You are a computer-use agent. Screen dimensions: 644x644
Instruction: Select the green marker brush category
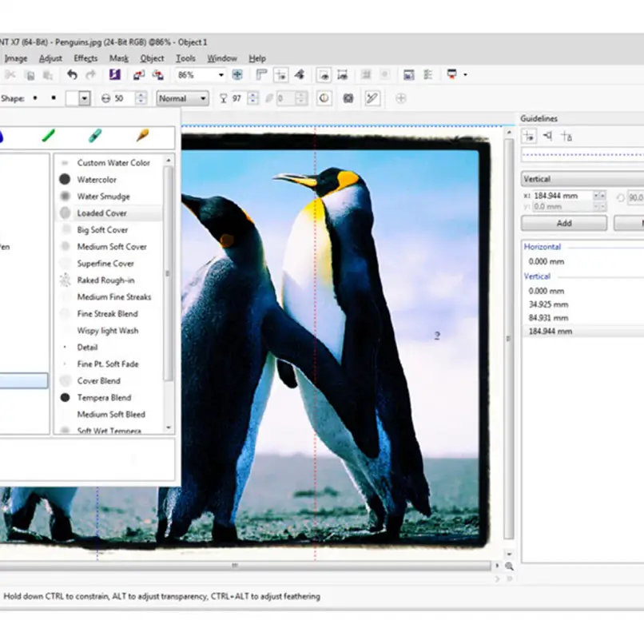point(50,136)
